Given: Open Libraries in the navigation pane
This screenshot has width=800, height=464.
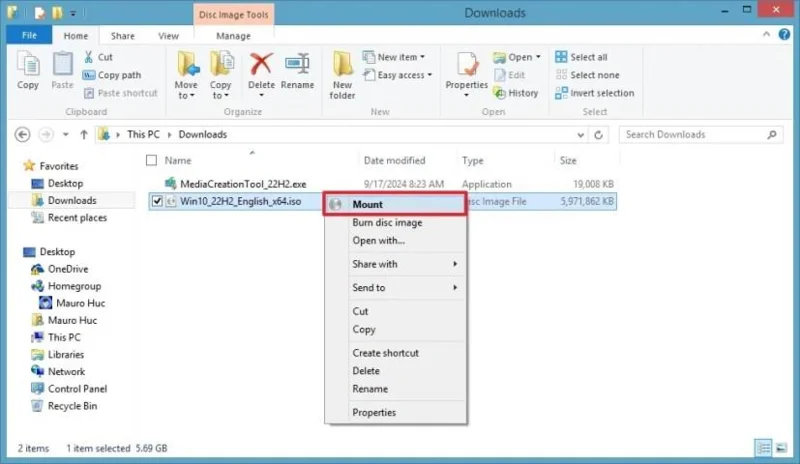Looking at the screenshot, I should click(66, 354).
